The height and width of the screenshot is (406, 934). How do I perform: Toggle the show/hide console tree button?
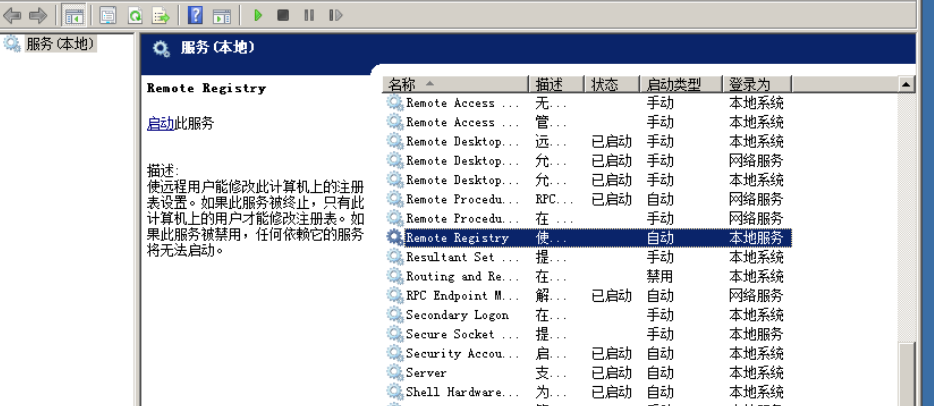point(74,15)
